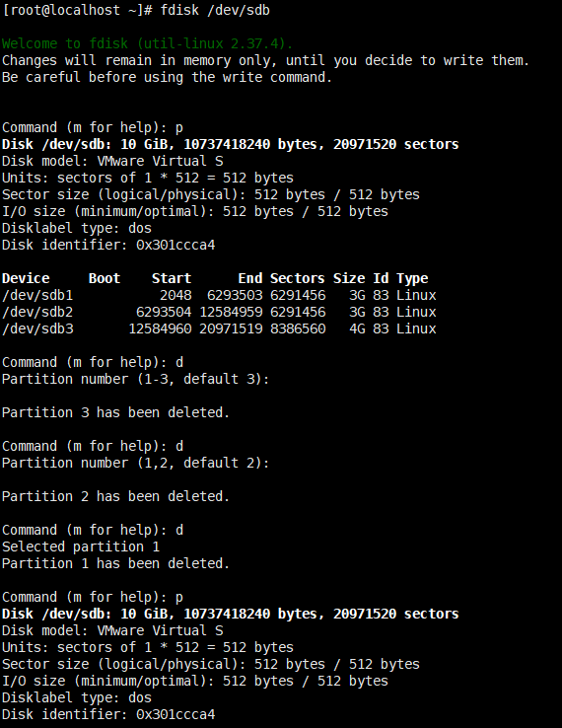562x728 pixels.
Task: Click the 'Type' column header
Action: [412, 278]
